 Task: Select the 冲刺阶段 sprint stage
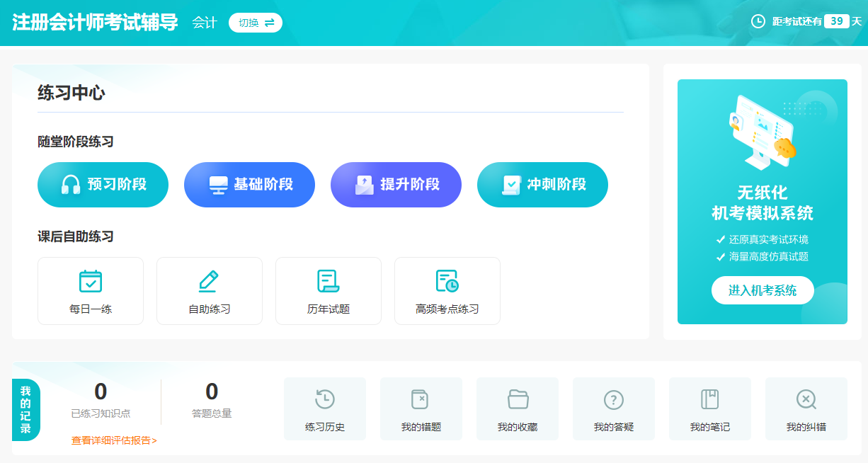[542, 184]
